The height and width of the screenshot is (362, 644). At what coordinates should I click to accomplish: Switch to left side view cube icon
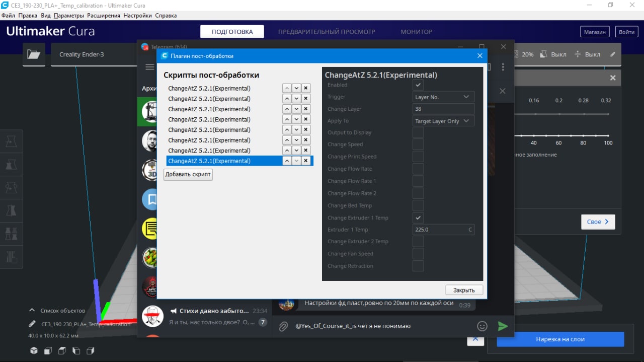click(76, 350)
